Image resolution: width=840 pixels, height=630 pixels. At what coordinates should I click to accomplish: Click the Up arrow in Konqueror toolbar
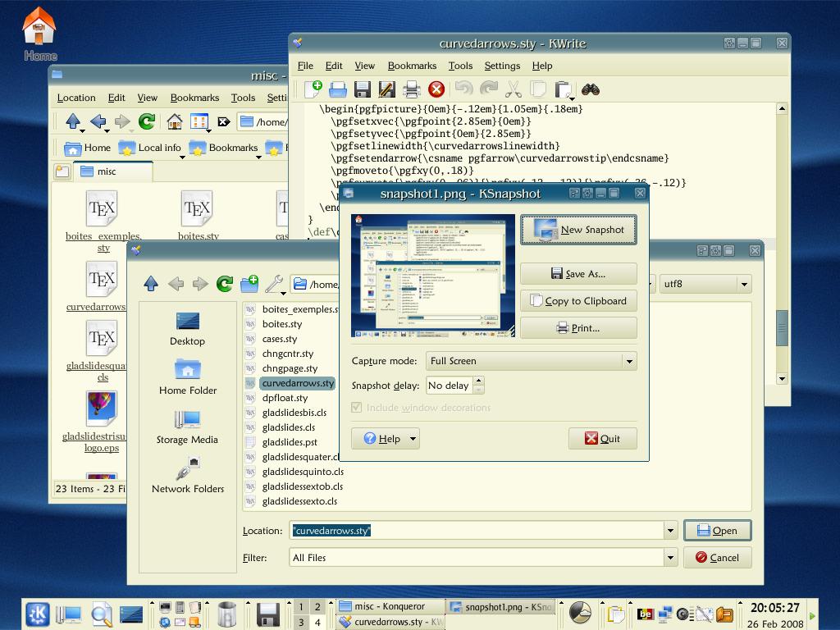click(x=73, y=121)
